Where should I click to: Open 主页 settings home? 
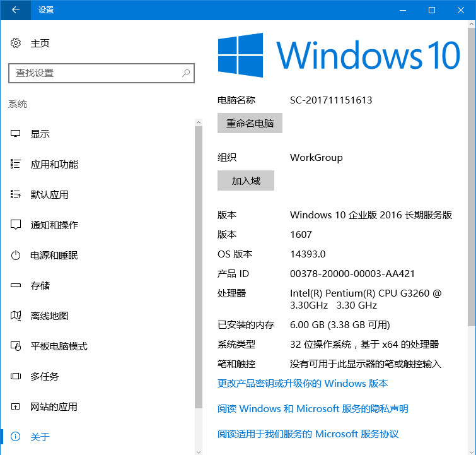[x=40, y=43]
